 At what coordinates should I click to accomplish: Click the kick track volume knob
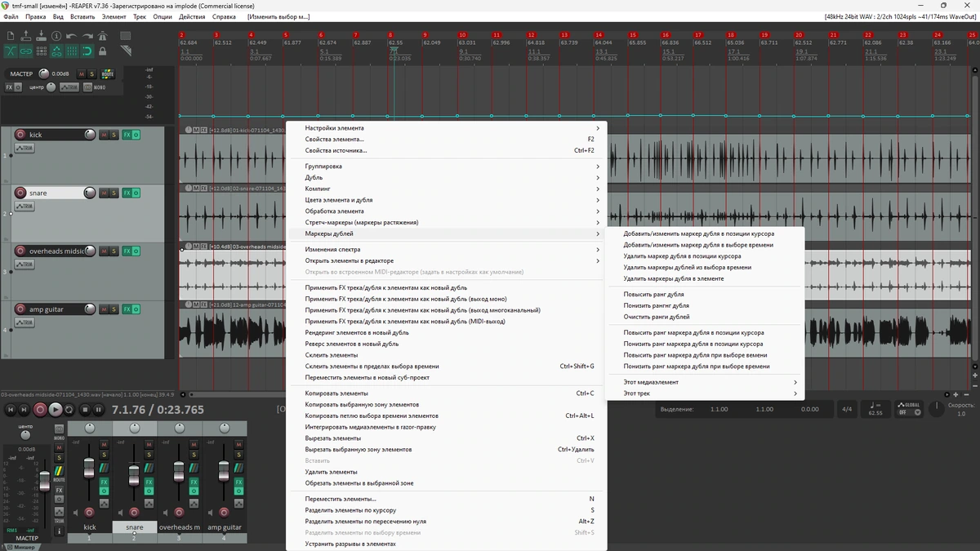pos(89,135)
